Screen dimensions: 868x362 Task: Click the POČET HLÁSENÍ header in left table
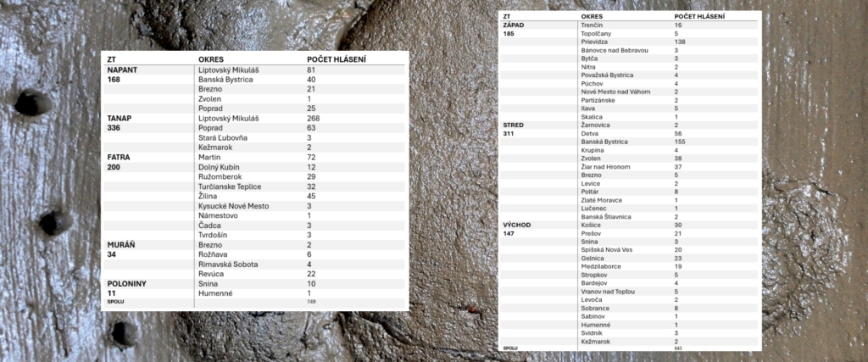click(x=336, y=59)
